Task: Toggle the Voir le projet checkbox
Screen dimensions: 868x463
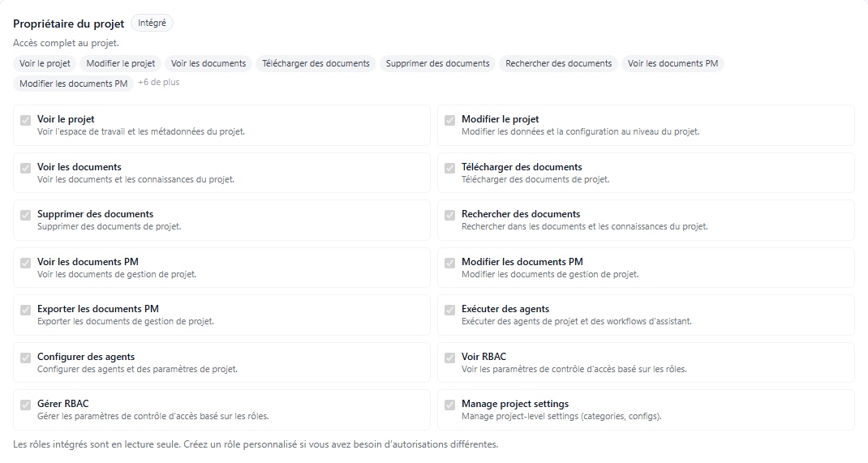Action: coord(25,120)
